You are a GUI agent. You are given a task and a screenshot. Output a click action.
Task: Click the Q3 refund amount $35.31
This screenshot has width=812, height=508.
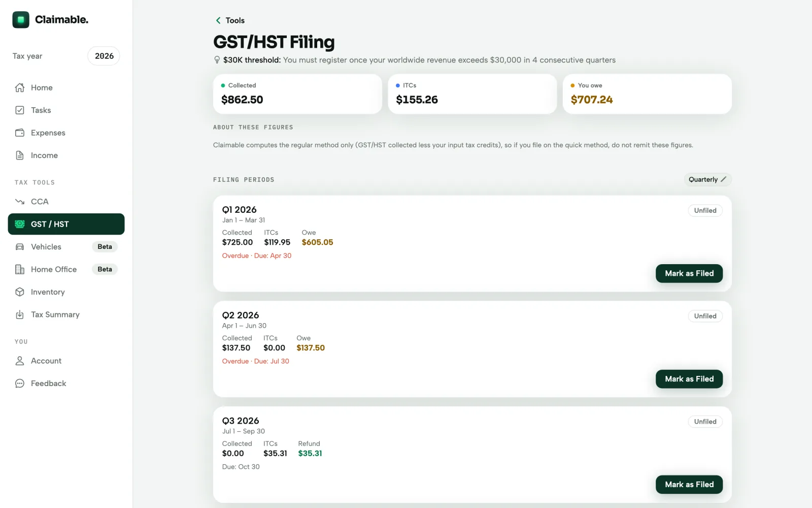tap(310, 454)
